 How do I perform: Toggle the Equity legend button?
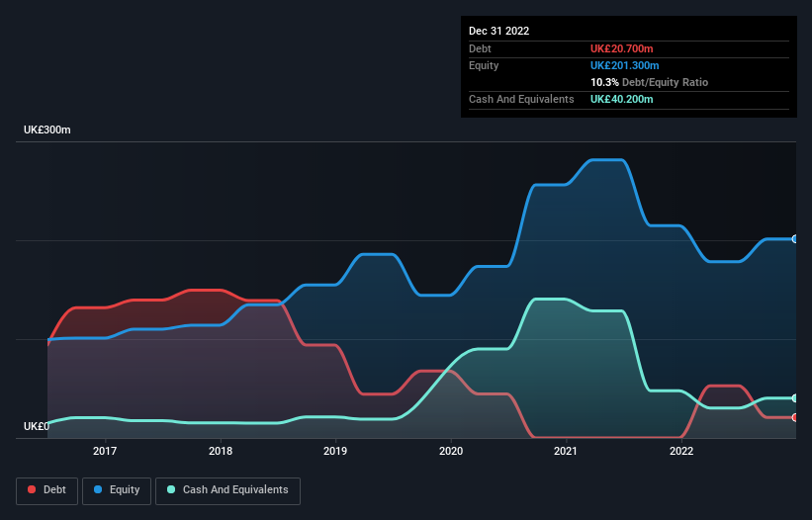click(x=117, y=490)
